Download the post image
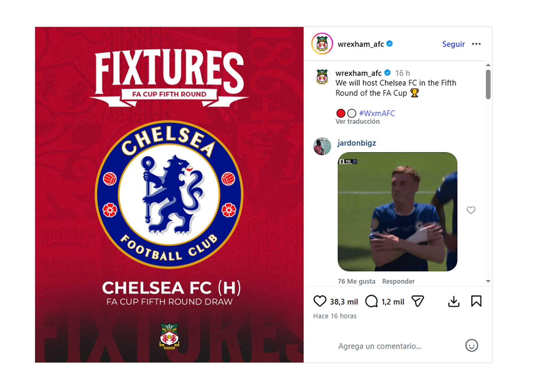This screenshot has height=392, width=533. point(454,301)
